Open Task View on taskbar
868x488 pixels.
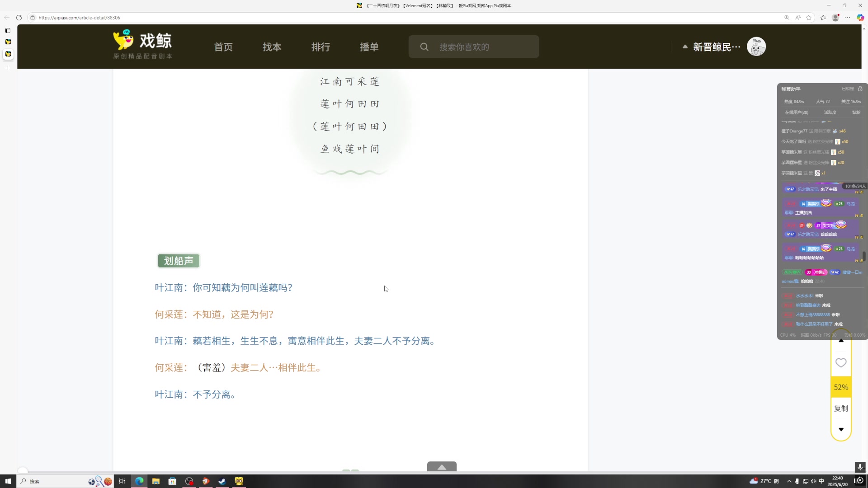coord(122,481)
